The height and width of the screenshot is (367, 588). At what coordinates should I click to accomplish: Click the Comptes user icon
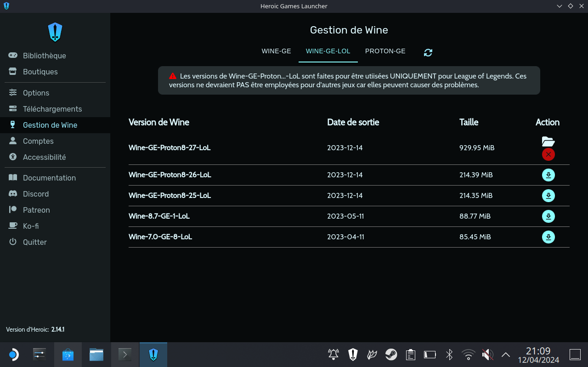13,141
